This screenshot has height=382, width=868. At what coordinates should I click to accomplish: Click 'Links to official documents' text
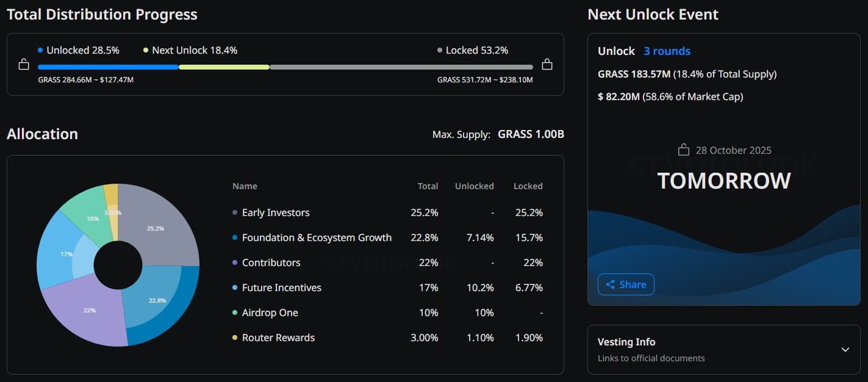(650, 358)
